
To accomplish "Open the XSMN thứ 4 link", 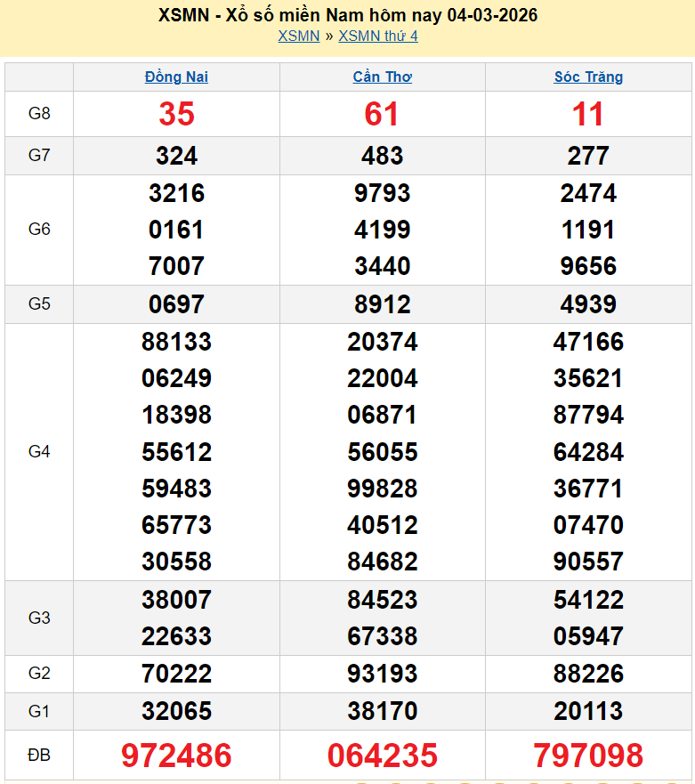I will pos(377,36).
